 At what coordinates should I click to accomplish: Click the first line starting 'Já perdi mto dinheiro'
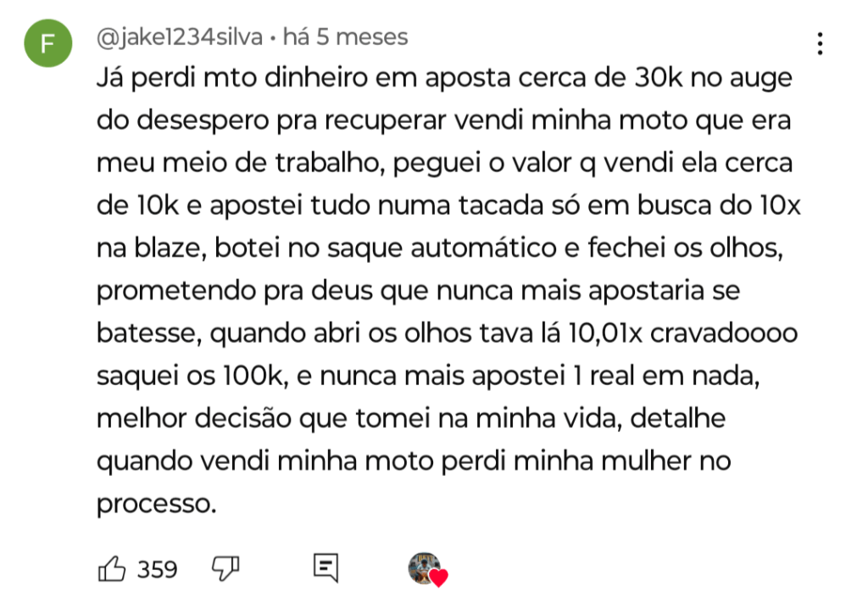point(444,79)
